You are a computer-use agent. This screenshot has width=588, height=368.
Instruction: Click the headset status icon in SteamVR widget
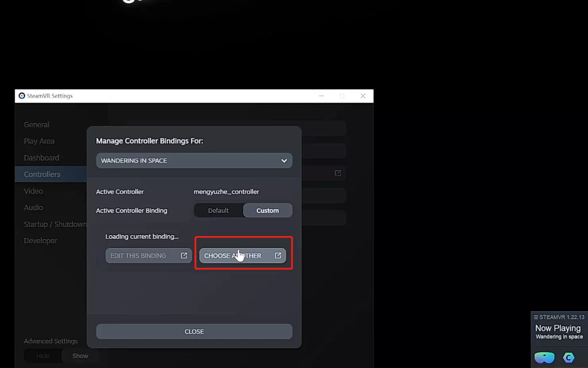(544, 357)
